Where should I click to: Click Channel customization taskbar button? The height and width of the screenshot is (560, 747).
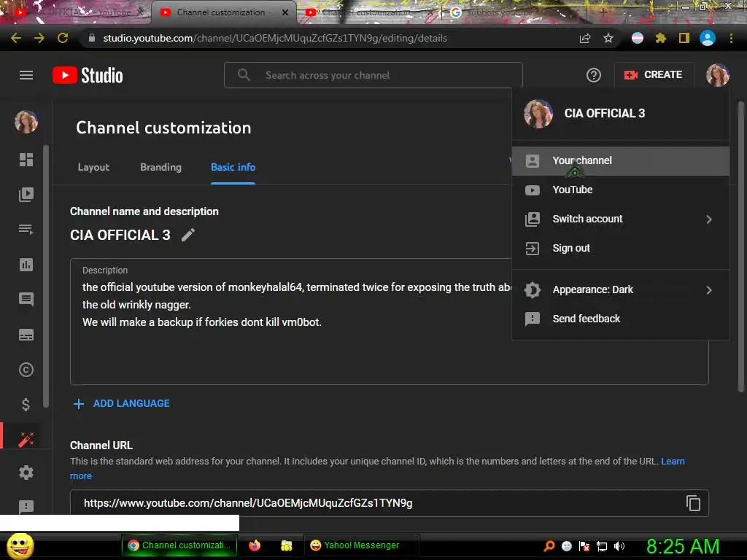(179, 545)
